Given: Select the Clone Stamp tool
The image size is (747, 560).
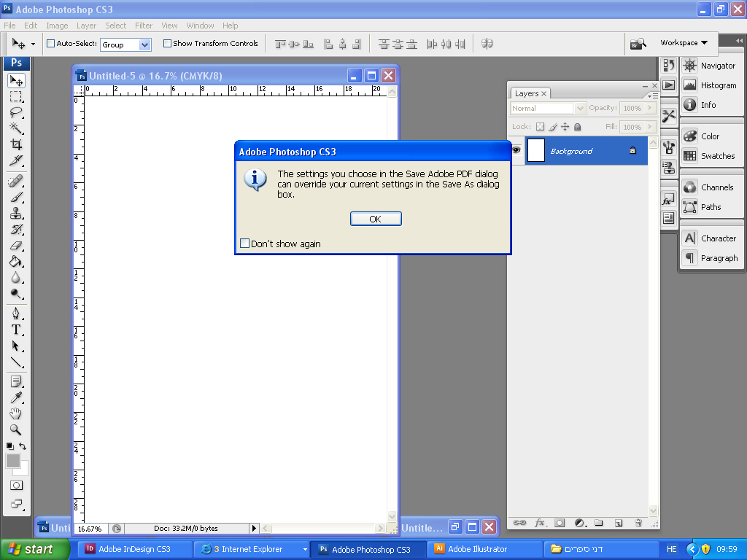Looking at the screenshot, I should click(x=16, y=214).
